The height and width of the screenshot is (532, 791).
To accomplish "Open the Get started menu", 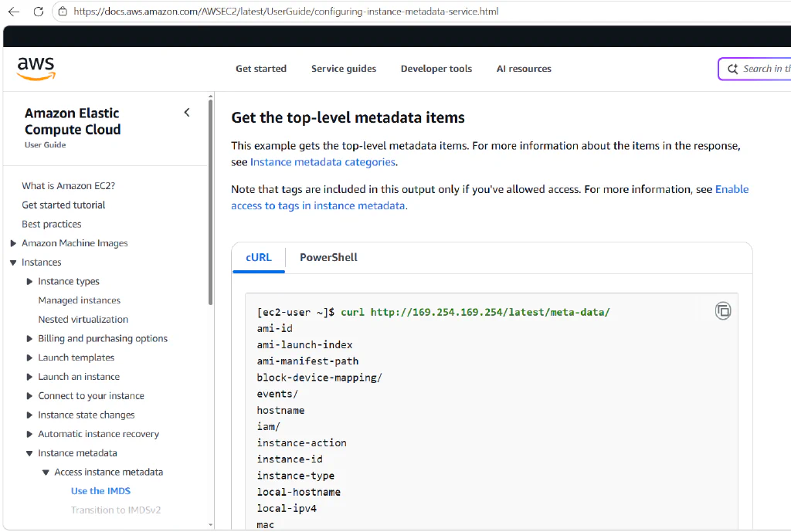I will [261, 69].
